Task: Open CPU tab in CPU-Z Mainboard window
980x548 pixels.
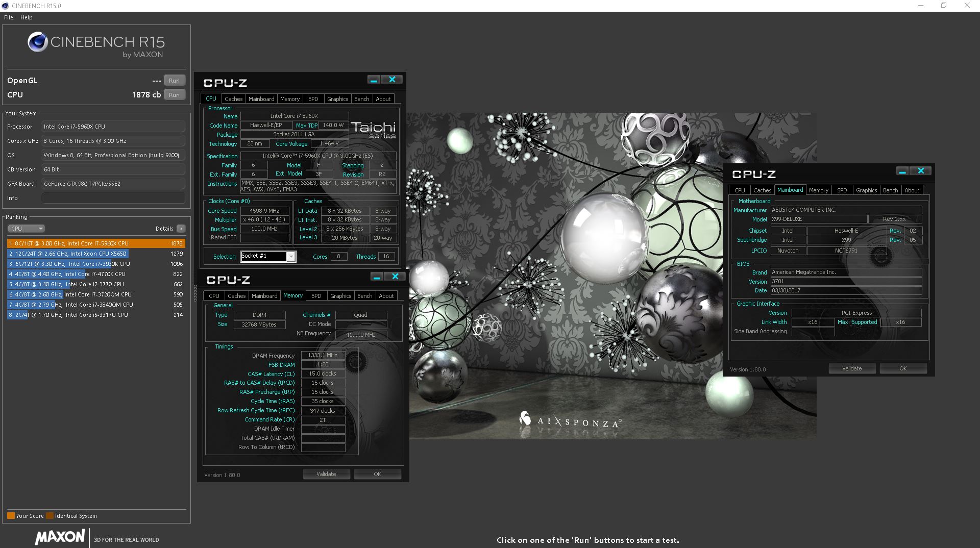Action: point(740,190)
